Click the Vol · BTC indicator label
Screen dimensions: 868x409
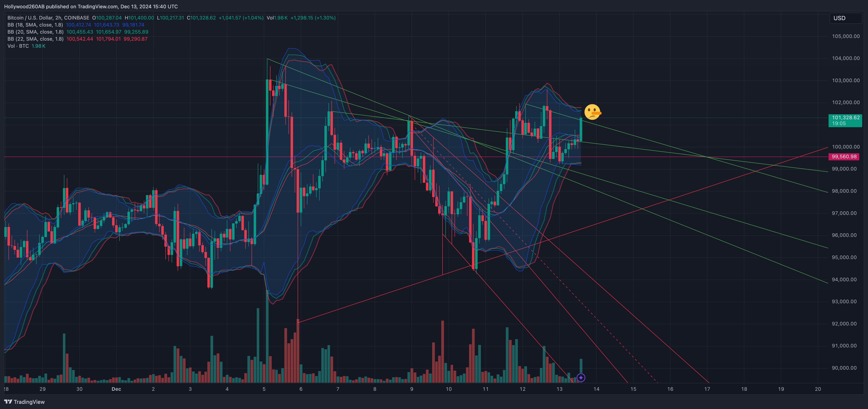click(18, 46)
